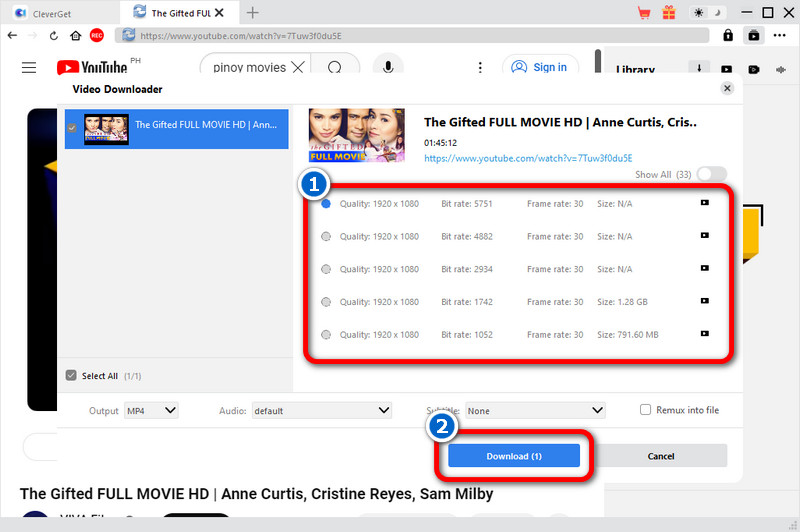Close The Gifted FUL tab
800x532 pixels.
[x=219, y=13]
